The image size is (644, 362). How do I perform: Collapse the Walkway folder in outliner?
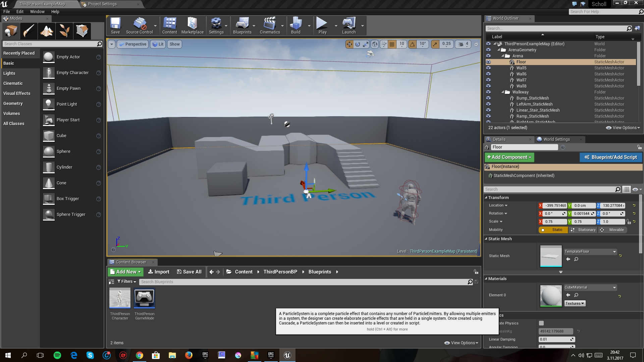[x=503, y=92]
